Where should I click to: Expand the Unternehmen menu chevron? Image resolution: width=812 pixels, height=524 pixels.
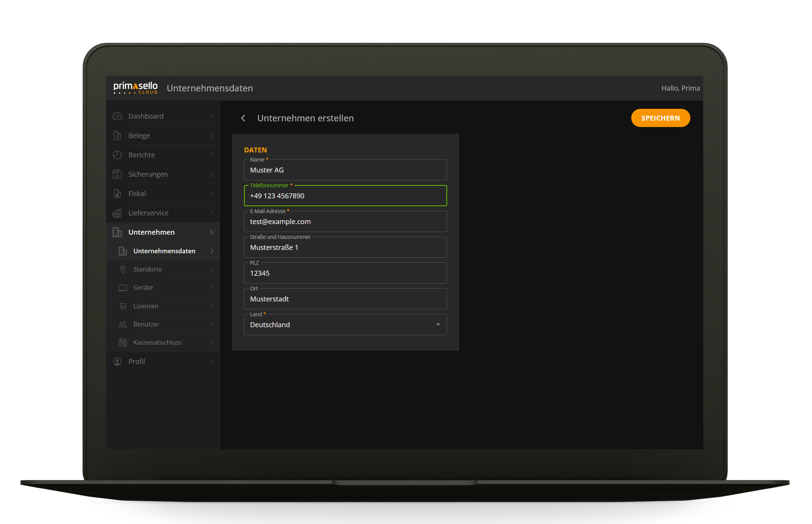[x=212, y=232]
